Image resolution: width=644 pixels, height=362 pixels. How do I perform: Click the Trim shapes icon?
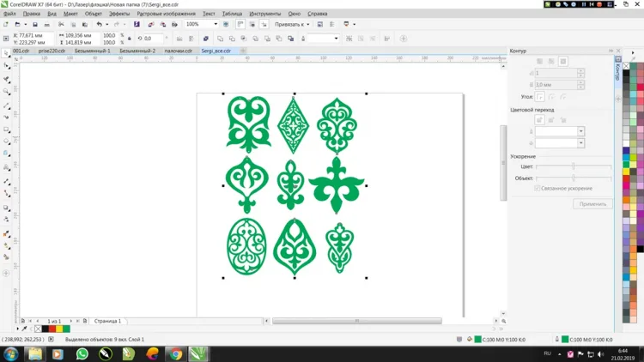point(232,39)
